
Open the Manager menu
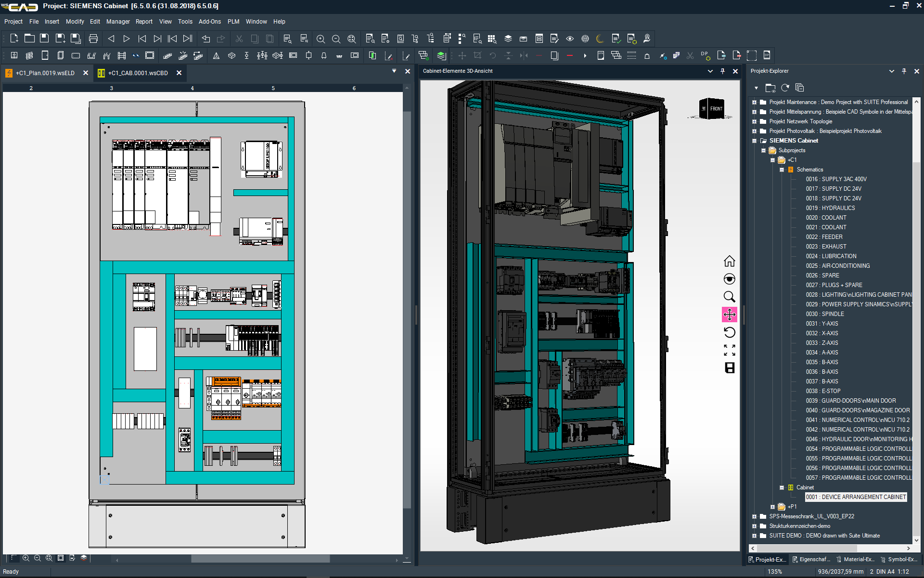118,21
